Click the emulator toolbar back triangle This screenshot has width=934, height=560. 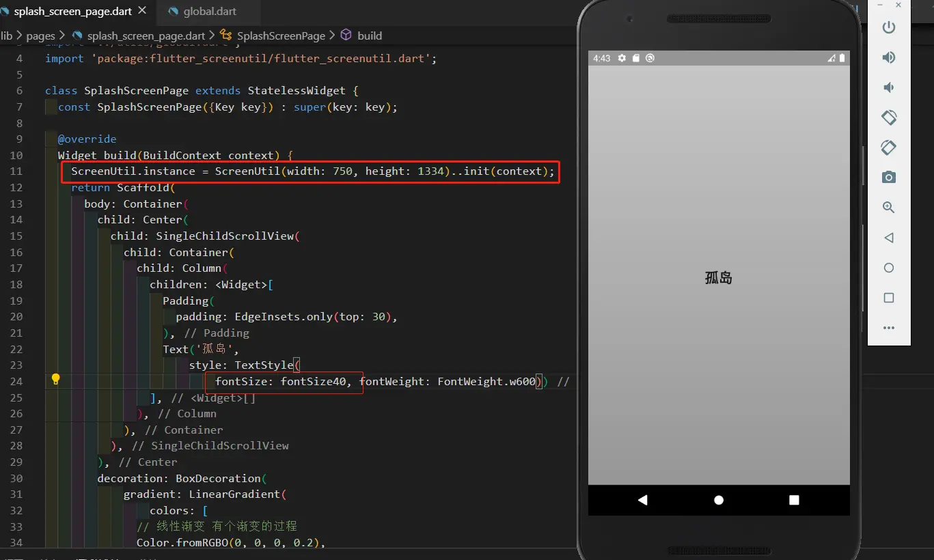click(x=888, y=238)
